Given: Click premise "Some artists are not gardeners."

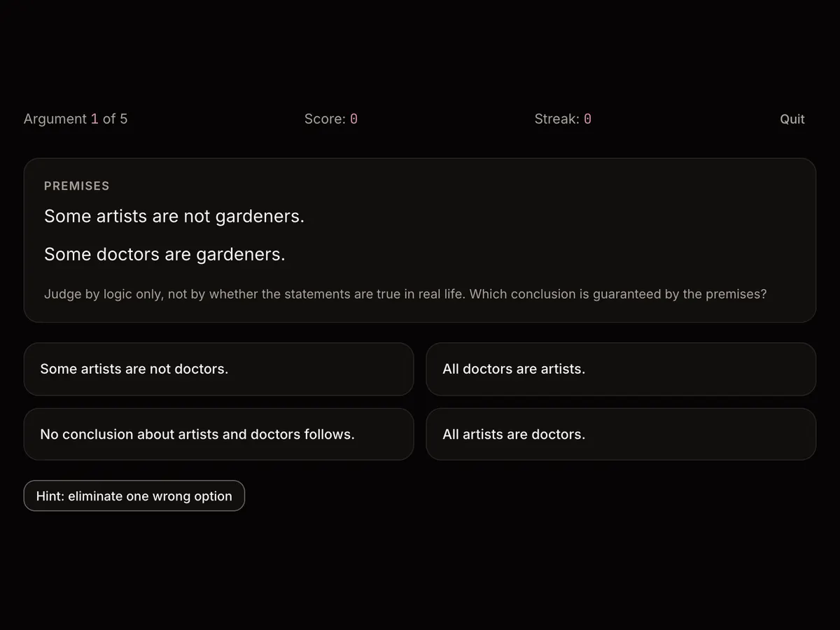Looking at the screenshot, I should tap(174, 216).
